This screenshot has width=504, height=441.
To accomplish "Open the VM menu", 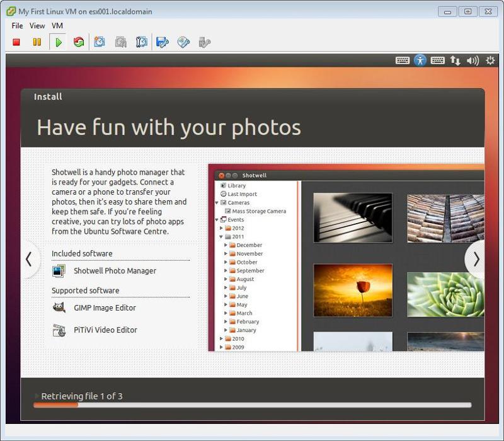I will pyautogui.click(x=57, y=26).
